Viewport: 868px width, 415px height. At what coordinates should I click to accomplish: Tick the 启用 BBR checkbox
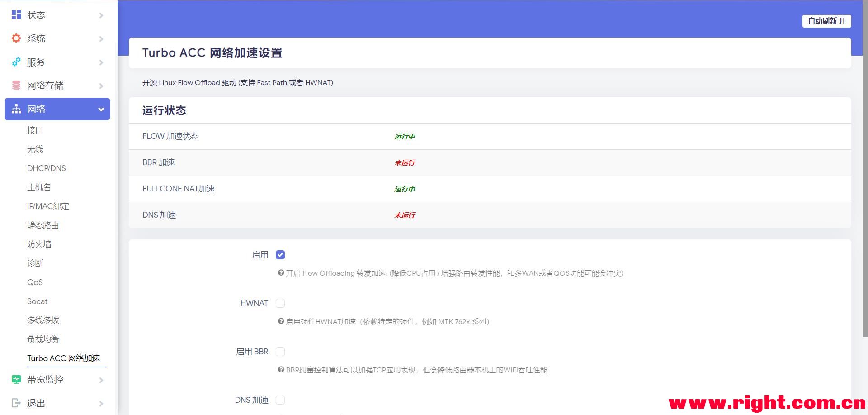[280, 352]
